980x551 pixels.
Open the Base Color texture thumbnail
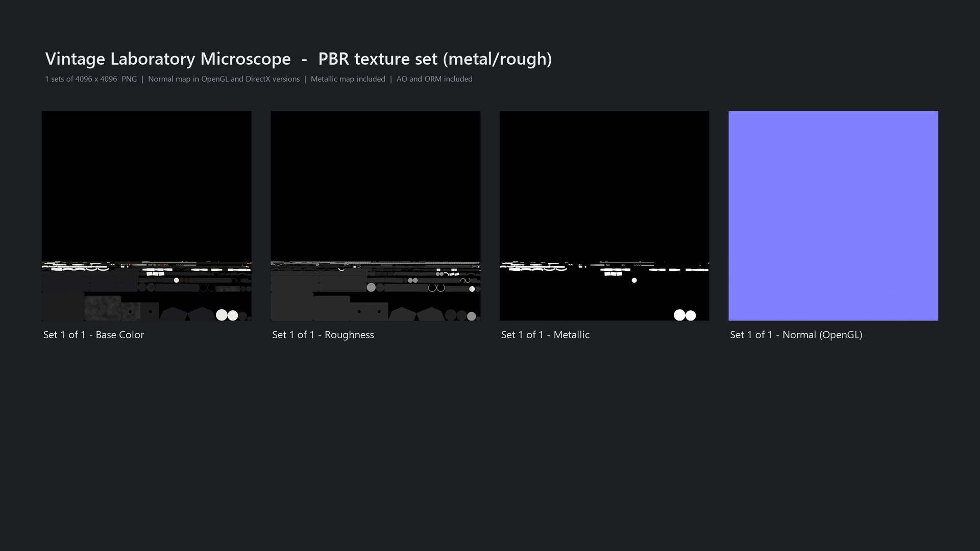[x=146, y=216]
